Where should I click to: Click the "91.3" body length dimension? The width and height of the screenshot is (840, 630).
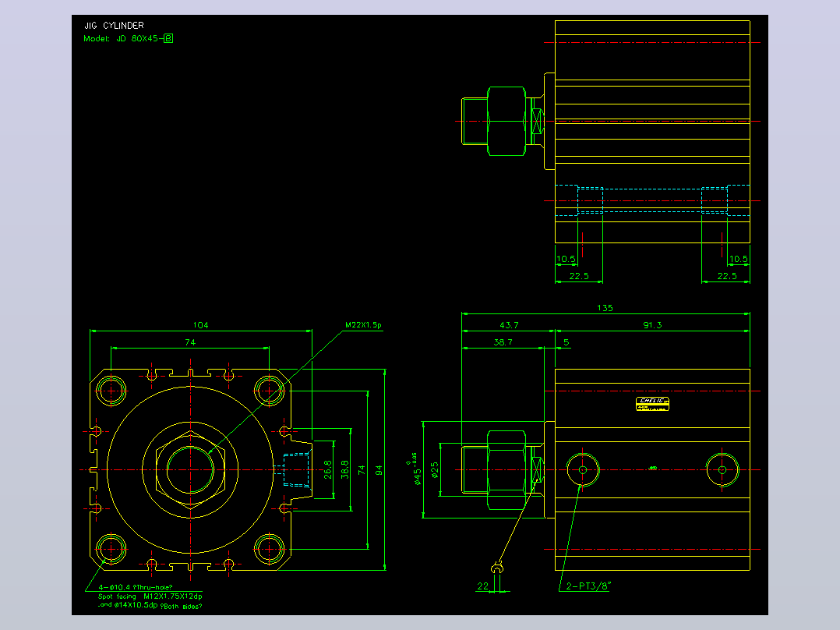[652, 325]
